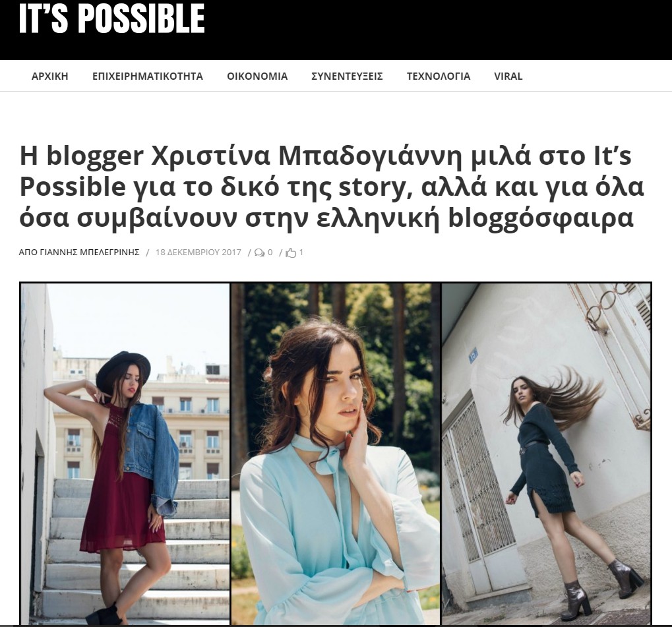672x627 pixels.
Task: Click the comments speech bubble icon
Action: (259, 253)
